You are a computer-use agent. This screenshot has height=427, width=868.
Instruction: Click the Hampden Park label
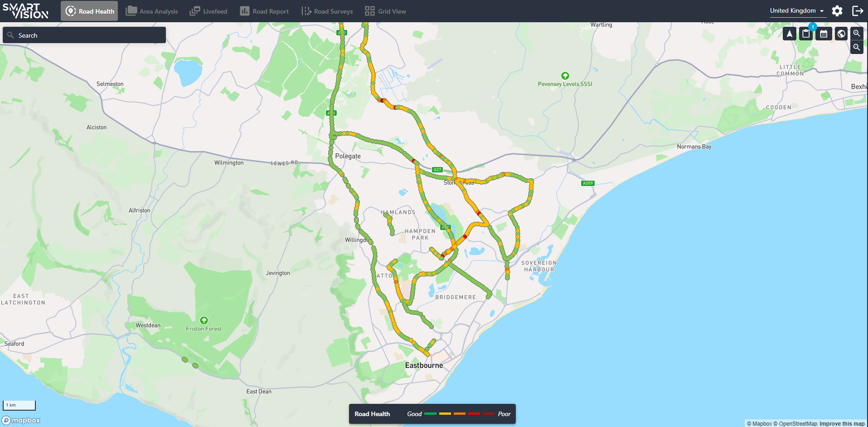pyautogui.click(x=420, y=235)
